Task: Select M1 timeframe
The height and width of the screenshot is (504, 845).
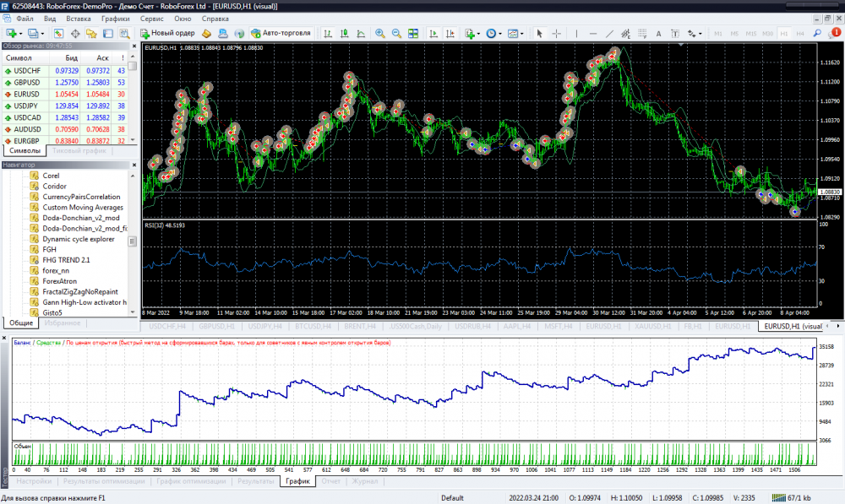Action: point(717,34)
